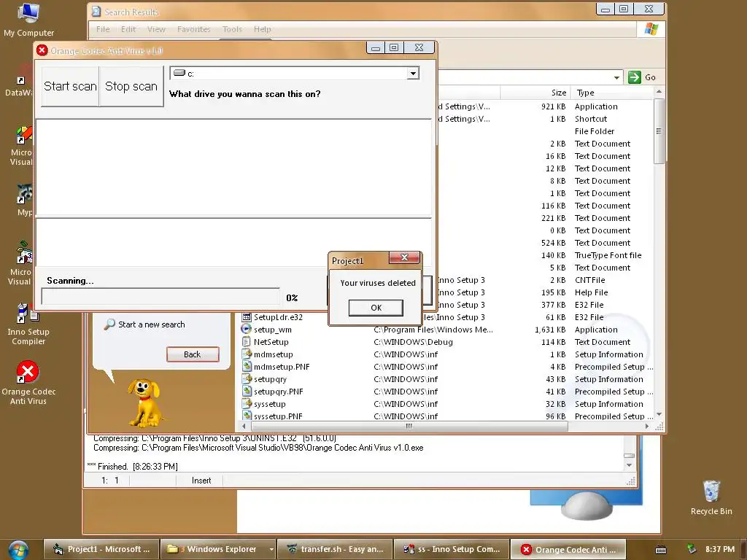Click the Type column header
Viewport: 747px width, 560px height.
pyautogui.click(x=612, y=93)
